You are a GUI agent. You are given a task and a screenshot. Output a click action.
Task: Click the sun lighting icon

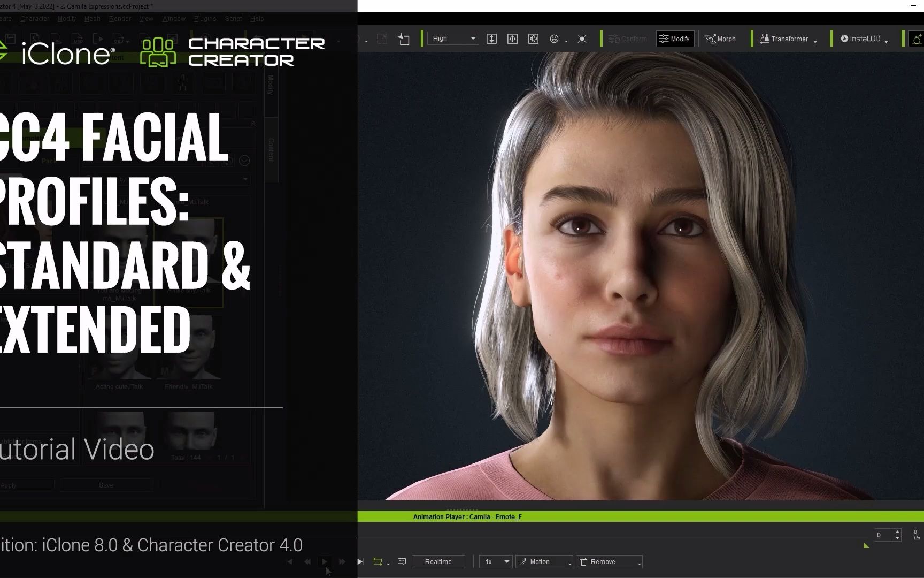582,39
